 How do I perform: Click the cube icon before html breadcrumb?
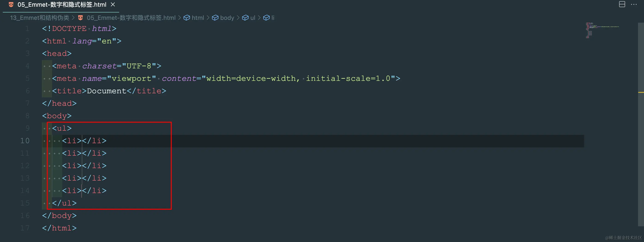[187, 18]
